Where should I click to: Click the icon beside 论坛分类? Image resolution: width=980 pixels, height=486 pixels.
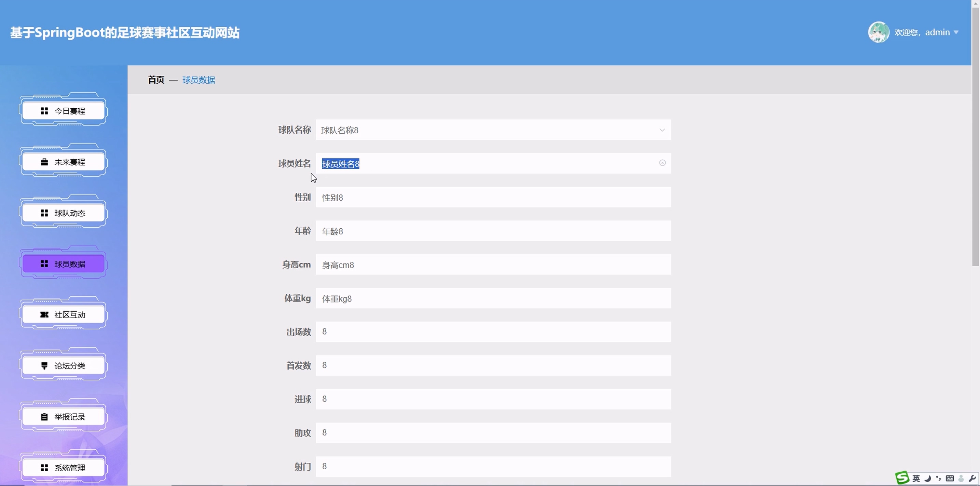[44, 366]
